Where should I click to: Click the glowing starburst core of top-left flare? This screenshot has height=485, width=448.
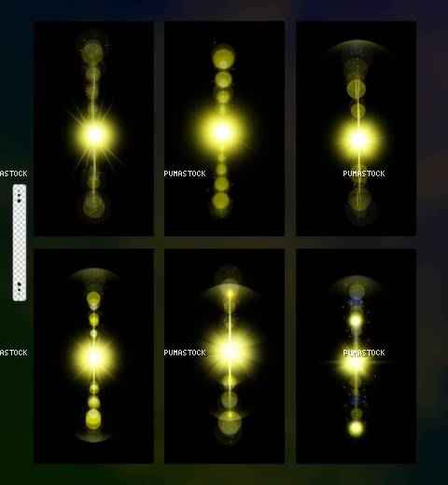click(x=94, y=135)
